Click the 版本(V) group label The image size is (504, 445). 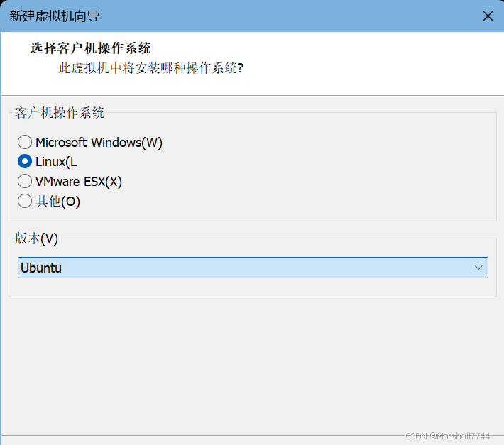pos(37,238)
